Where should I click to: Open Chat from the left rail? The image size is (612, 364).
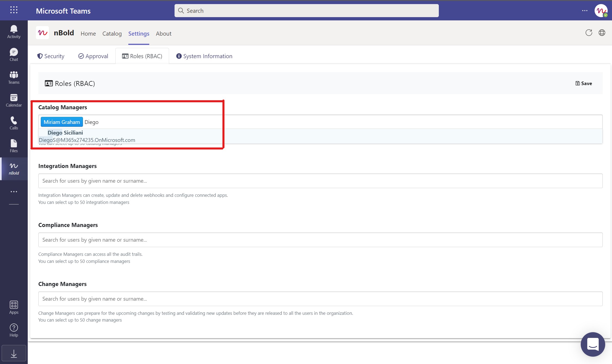(14, 55)
